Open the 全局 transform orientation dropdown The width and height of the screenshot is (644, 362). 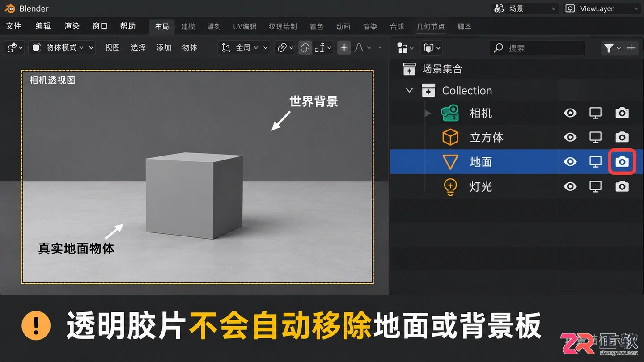(x=244, y=47)
